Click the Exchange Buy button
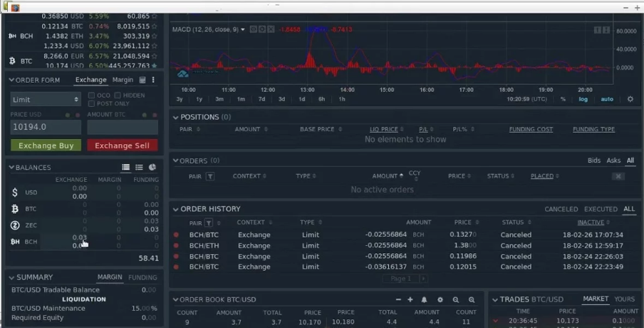The width and height of the screenshot is (644, 328). (x=46, y=145)
